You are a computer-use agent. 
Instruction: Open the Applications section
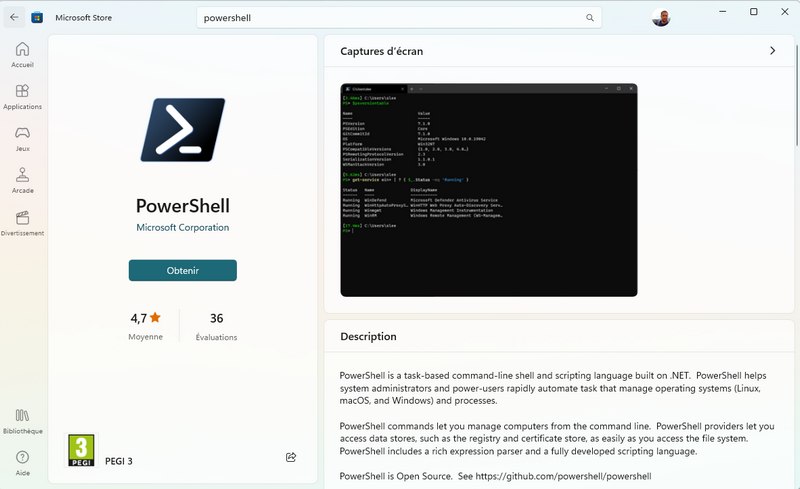click(x=22, y=96)
